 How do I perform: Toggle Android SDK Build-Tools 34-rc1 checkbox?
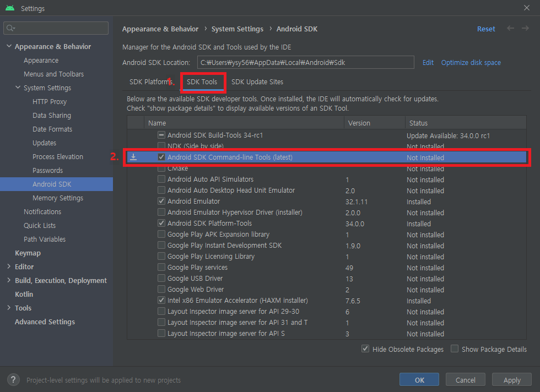(x=161, y=135)
